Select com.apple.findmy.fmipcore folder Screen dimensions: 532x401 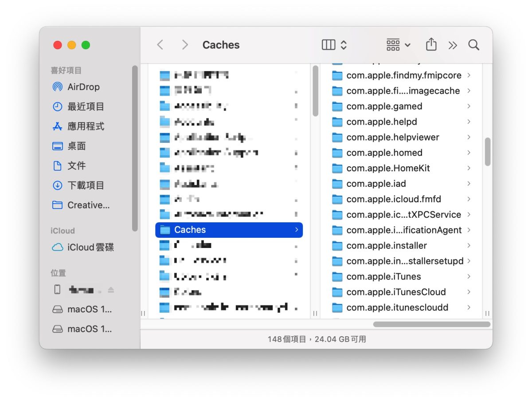401,75
